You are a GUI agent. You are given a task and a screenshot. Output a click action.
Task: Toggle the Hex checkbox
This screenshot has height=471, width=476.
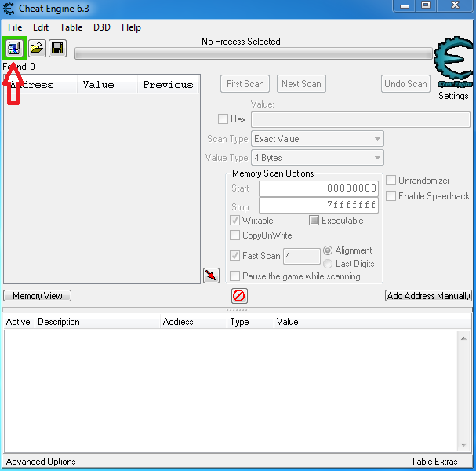pos(223,119)
